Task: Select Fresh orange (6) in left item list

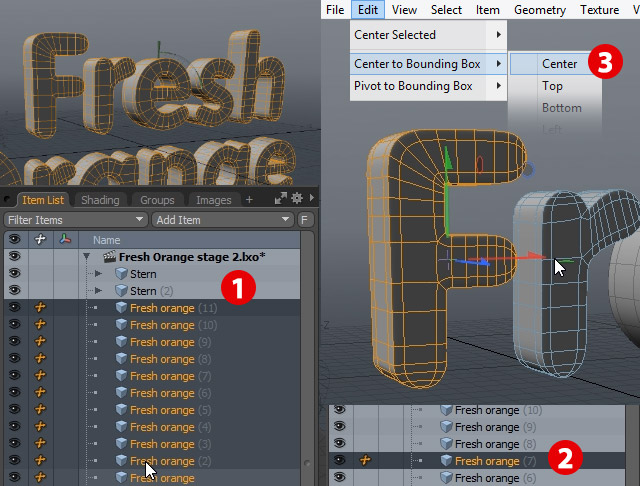Action: point(171,393)
